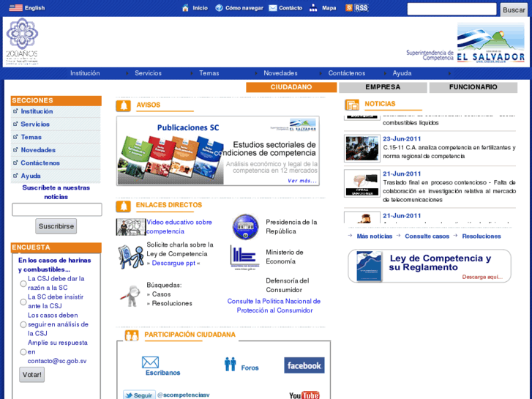Select 'La SC debe insistir' radio option

click(x=23, y=302)
